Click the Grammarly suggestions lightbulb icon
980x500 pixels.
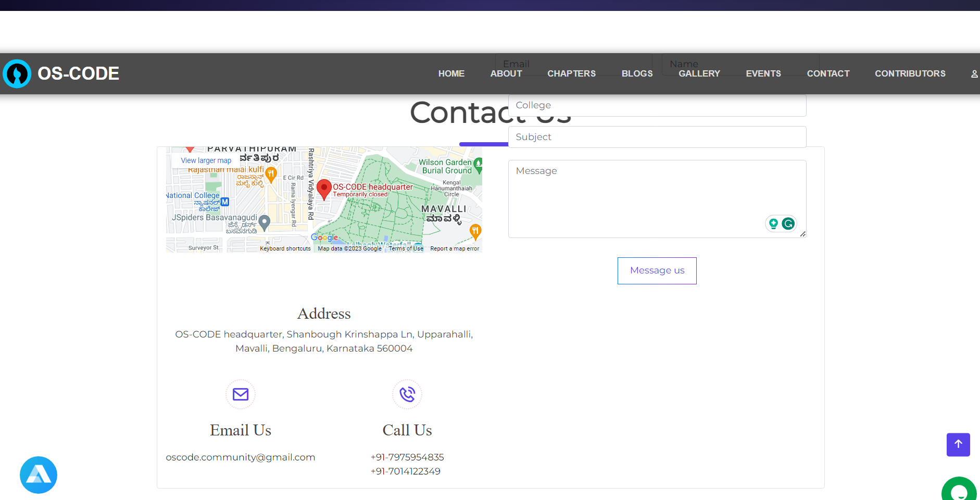[773, 223]
